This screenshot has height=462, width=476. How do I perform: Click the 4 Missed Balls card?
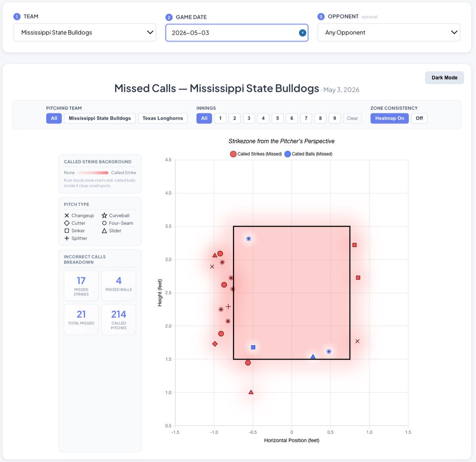119,286
